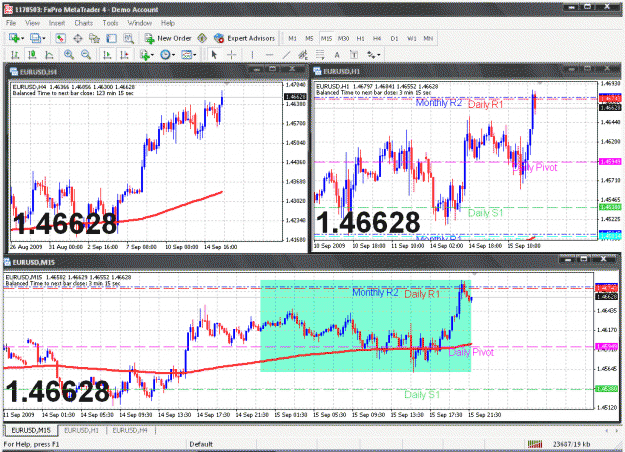Click the Arrows objects icon

(x=371, y=55)
